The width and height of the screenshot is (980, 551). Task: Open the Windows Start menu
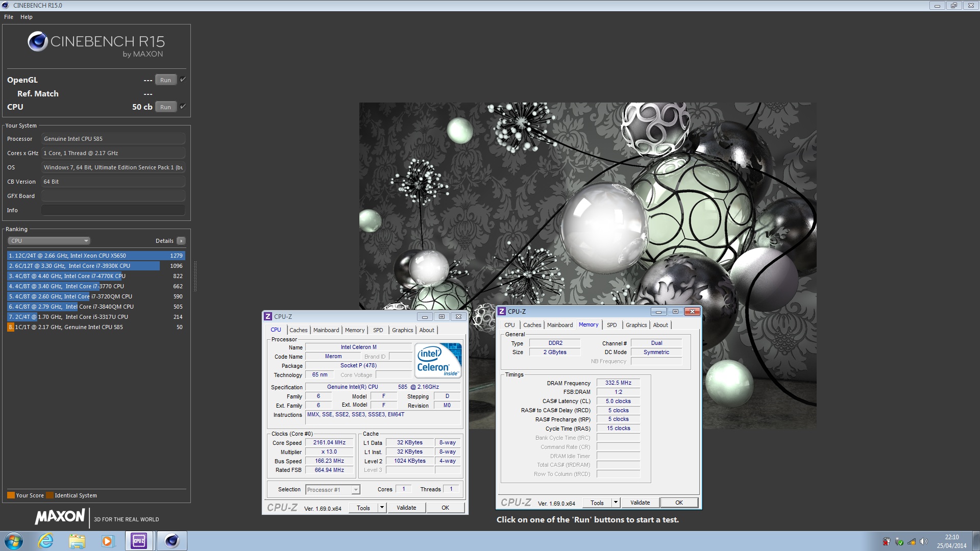click(x=14, y=541)
